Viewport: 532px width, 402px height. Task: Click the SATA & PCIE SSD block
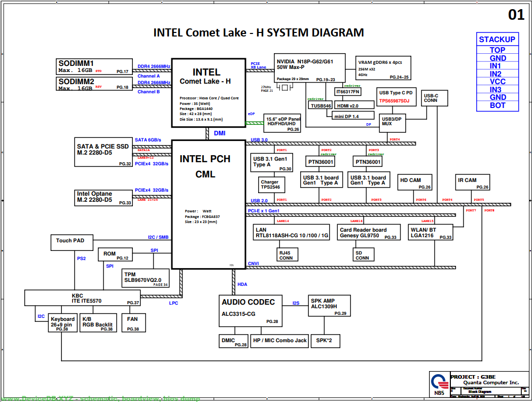click(x=103, y=152)
